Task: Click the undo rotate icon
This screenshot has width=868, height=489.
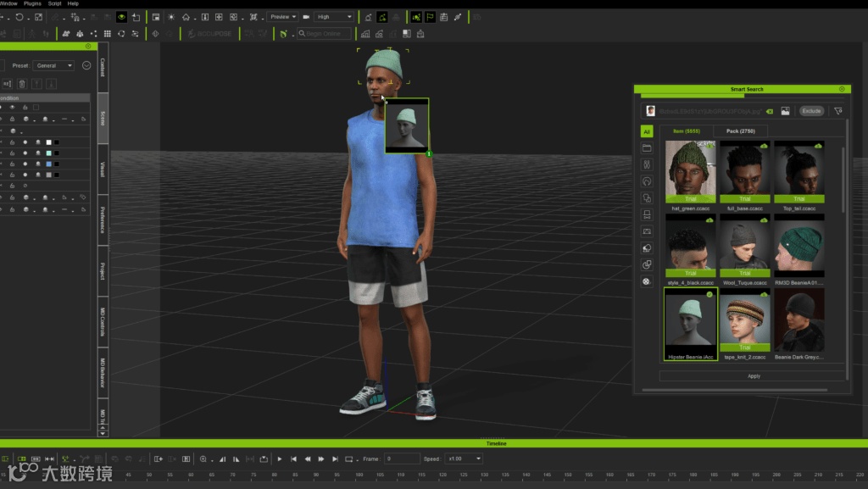Action: point(19,17)
